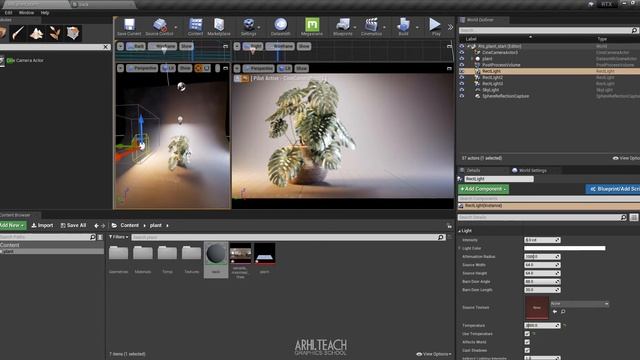Viewport: 640px width, 360px height.
Task: Select the Geometry Editing mode icon
Action: pyautogui.click(x=73, y=33)
